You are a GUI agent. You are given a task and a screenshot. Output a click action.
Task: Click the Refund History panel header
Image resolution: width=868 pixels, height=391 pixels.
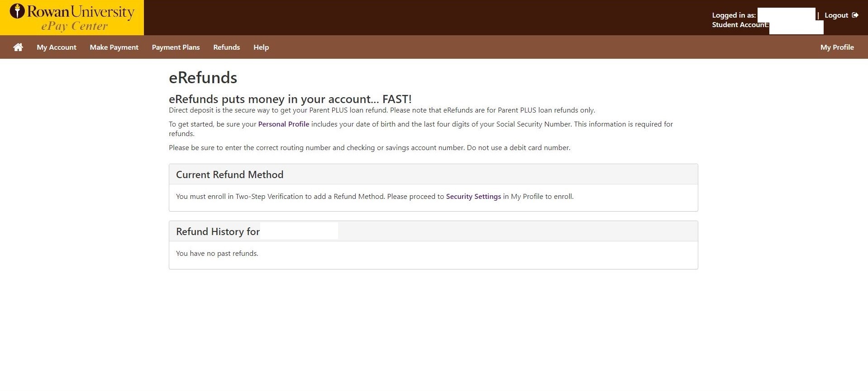pos(218,232)
